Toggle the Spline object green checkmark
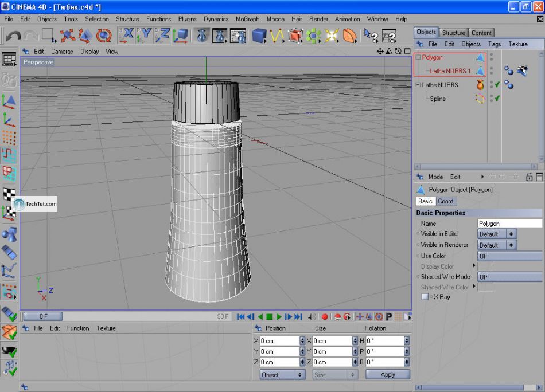The image size is (545, 392). pos(497,99)
